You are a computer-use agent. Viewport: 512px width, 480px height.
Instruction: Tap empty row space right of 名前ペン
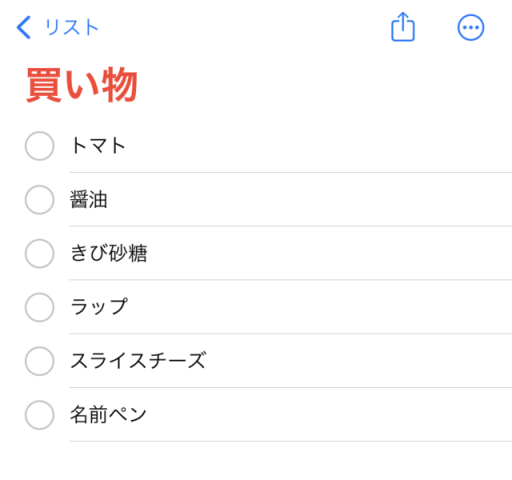[329, 415]
